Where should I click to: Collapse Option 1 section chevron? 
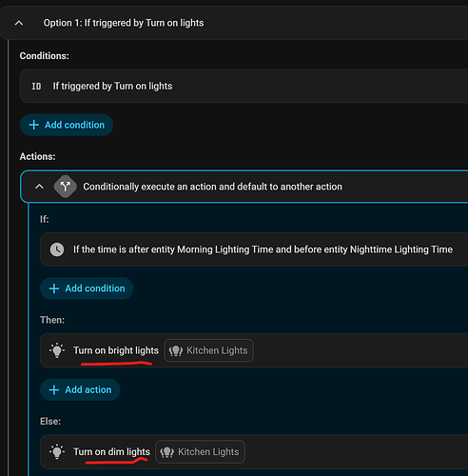[19, 23]
